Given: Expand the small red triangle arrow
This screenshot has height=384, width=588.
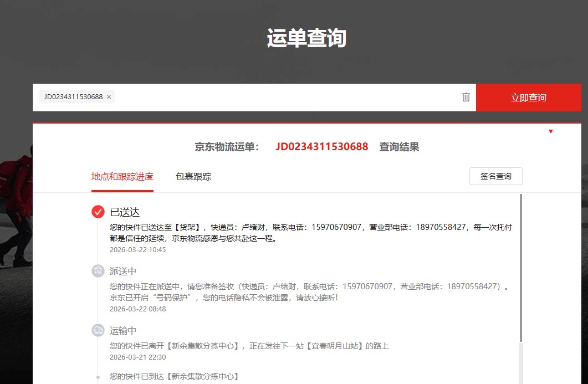Looking at the screenshot, I should click(550, 131).
